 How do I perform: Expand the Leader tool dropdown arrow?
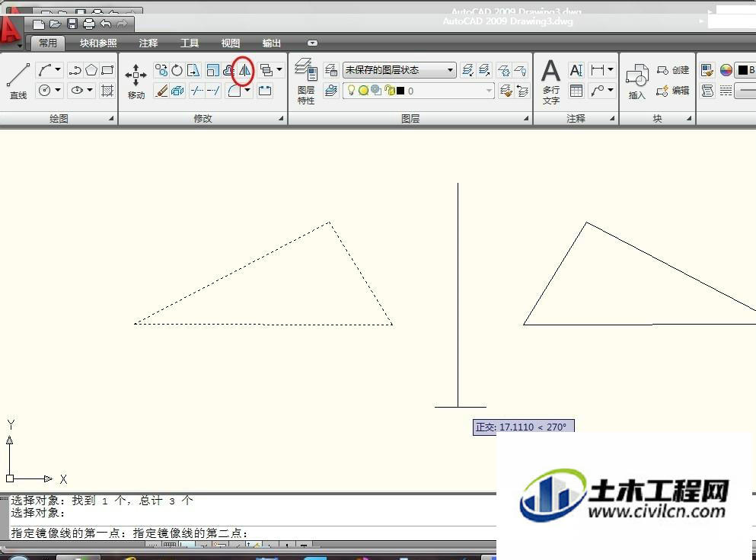coord(611,91)
